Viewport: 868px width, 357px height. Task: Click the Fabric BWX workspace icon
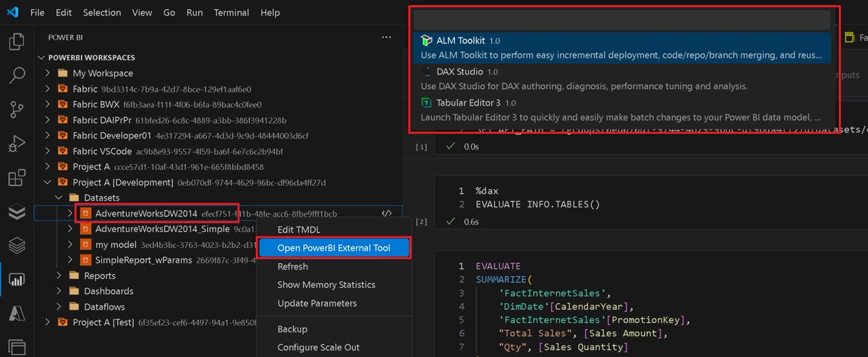coord(63,104)
